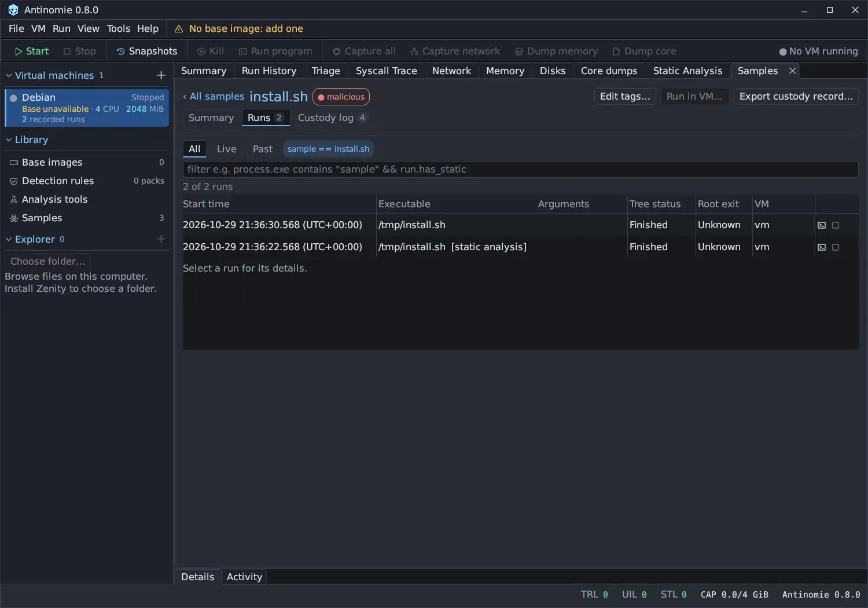Viewport: 868px width, 608px height.
Task: Switch to the sample Summary sub-tab
Action: pos(211,118)
